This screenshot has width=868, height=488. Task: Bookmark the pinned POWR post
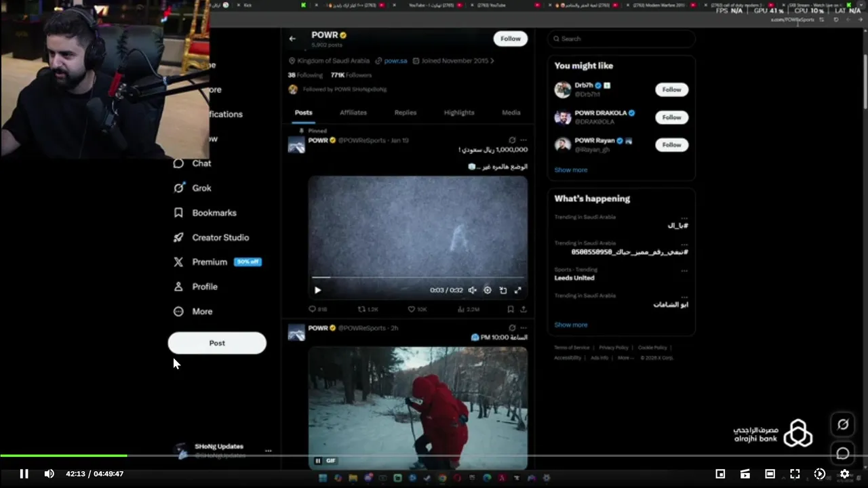[x=511, y=309]
